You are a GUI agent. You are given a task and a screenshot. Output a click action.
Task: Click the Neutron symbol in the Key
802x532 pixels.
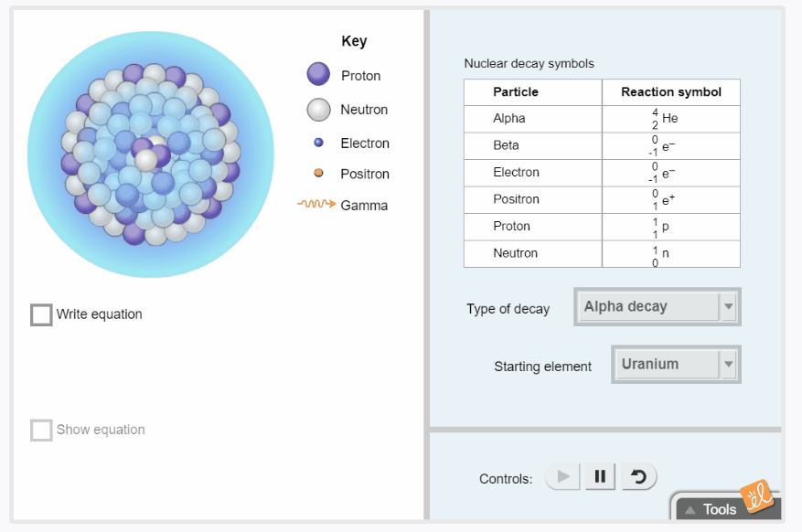pyautogui.click(x=316, y=108)
